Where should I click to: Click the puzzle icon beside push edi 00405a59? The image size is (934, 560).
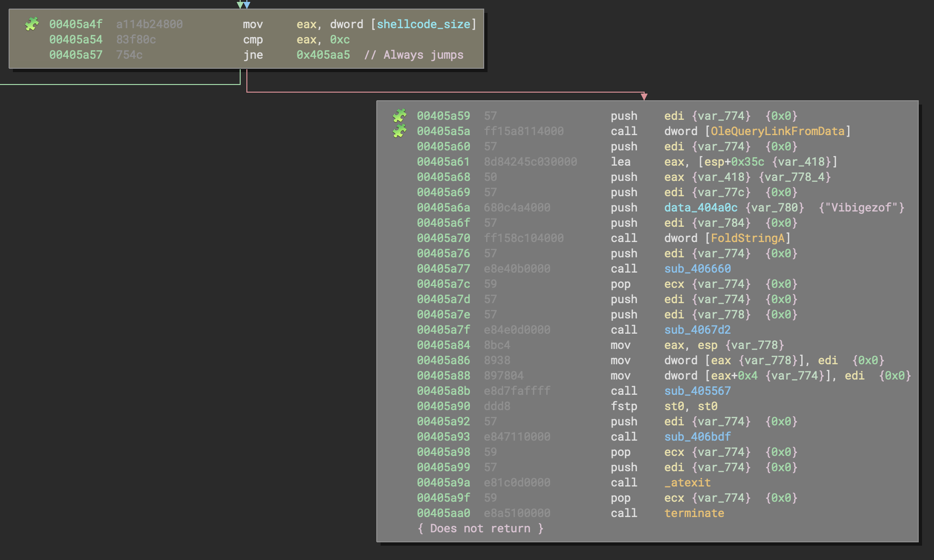400,116
